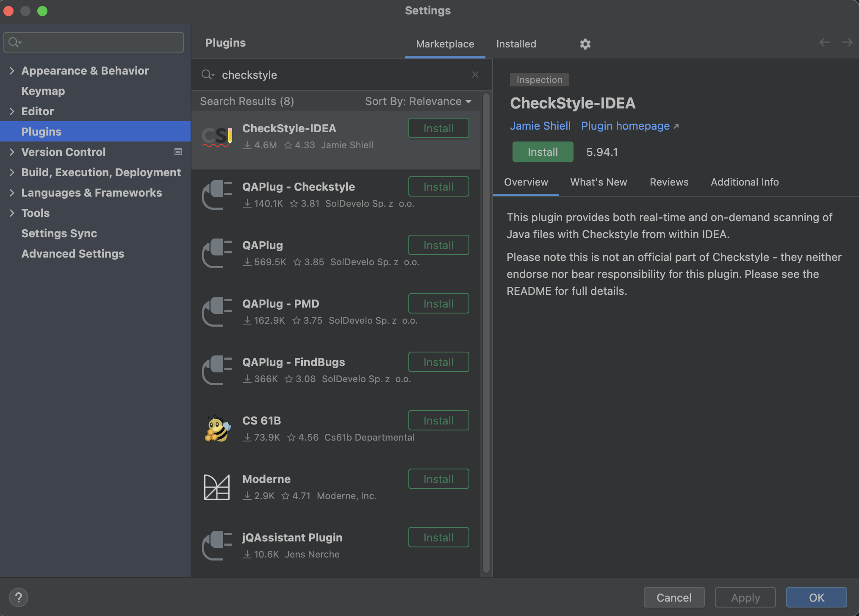Open the Reviews tab
This screenshot has height=616, width=859.
(x=669, y=182)
